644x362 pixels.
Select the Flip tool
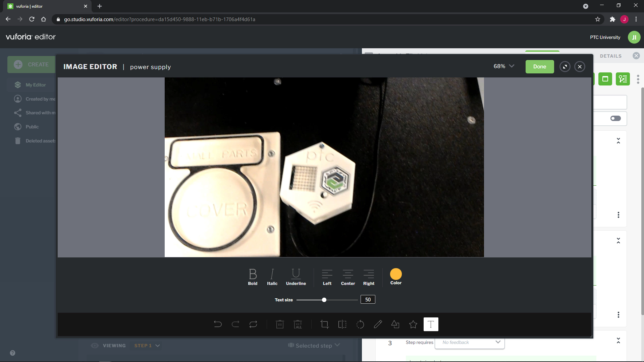point(342,324)
